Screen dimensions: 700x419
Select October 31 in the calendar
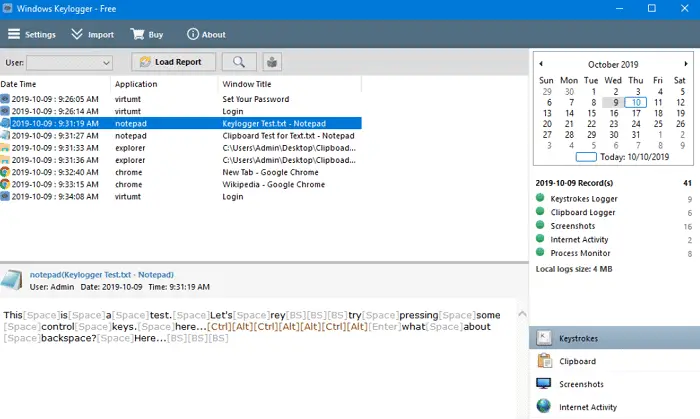click(x=636, y=135)
